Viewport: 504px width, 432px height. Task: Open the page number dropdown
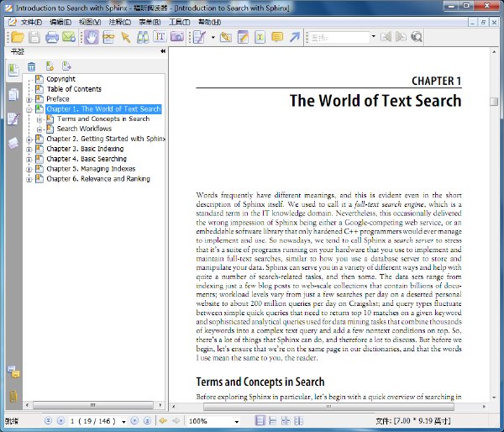point(123,422)
